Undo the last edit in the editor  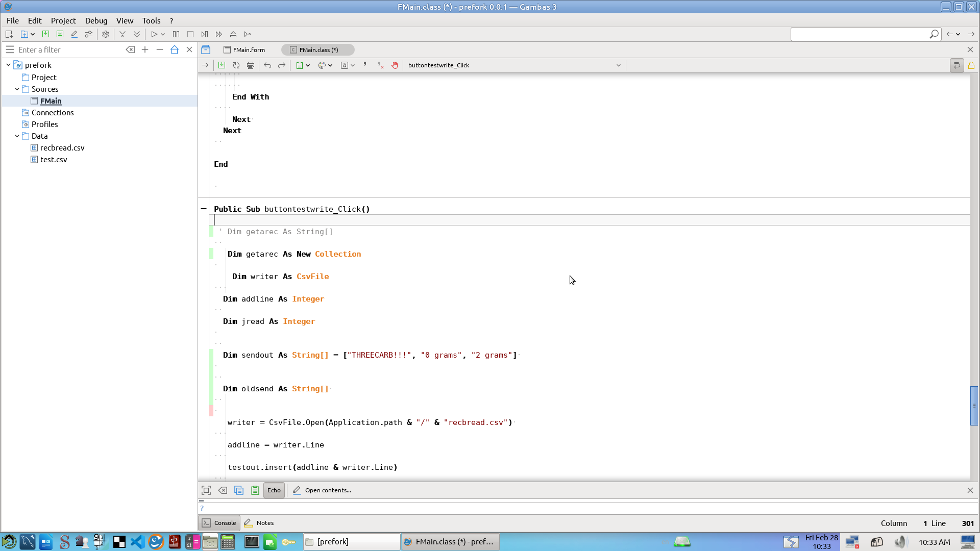pyautogui.click(x=267, y=65)
